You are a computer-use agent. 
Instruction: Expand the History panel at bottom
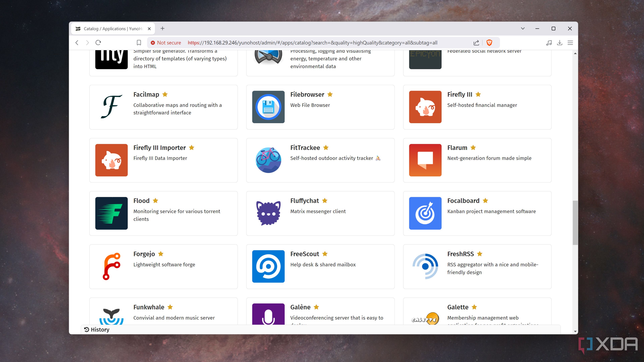coord(97,329)
